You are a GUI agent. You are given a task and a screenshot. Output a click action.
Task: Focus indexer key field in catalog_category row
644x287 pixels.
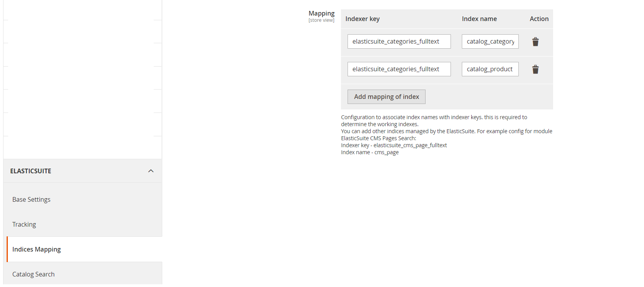(399, 42)
